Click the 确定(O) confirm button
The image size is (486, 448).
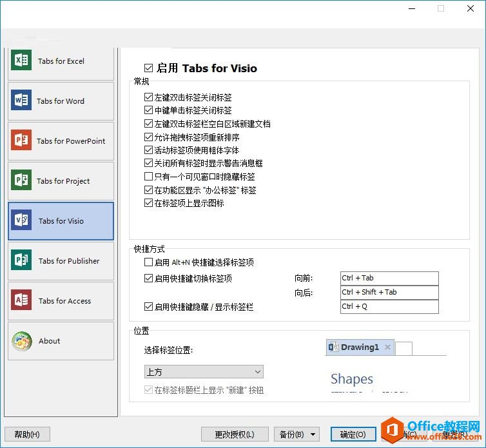click(353, 434)
